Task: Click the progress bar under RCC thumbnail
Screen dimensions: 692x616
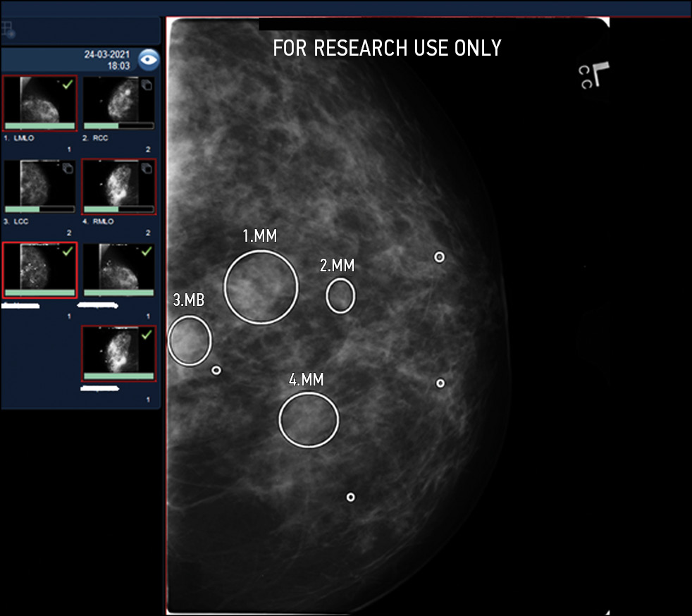Action: coord(118,126)
